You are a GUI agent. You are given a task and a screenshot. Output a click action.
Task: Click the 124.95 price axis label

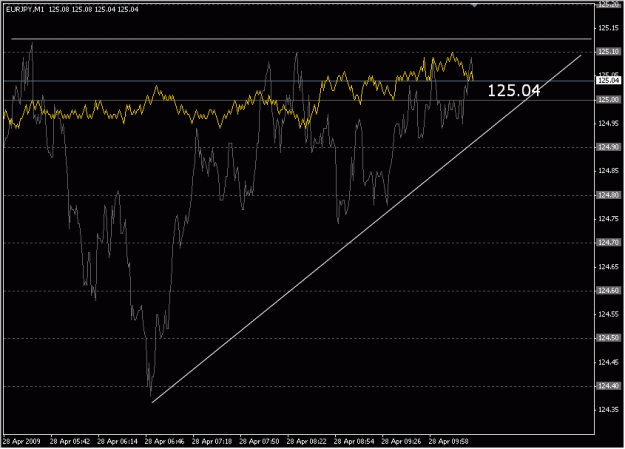pyautogui.click(x=608, y=124)
